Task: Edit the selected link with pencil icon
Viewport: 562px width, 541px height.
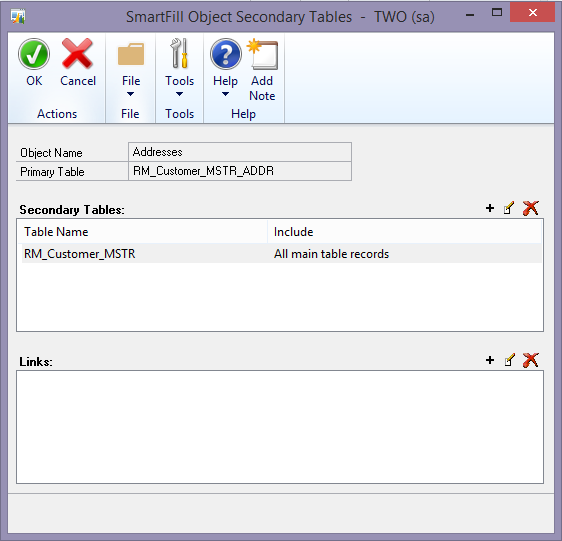Action: coord(509,360)
